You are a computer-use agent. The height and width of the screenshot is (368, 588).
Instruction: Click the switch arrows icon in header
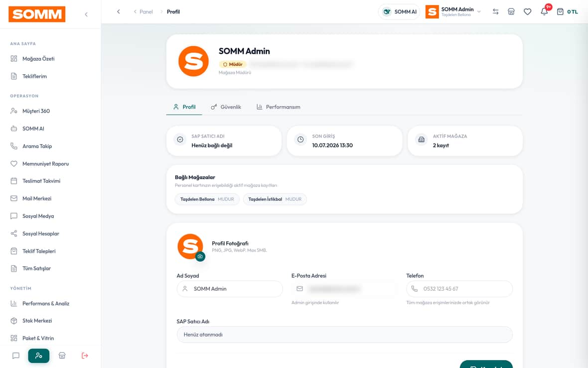(495, 11)
